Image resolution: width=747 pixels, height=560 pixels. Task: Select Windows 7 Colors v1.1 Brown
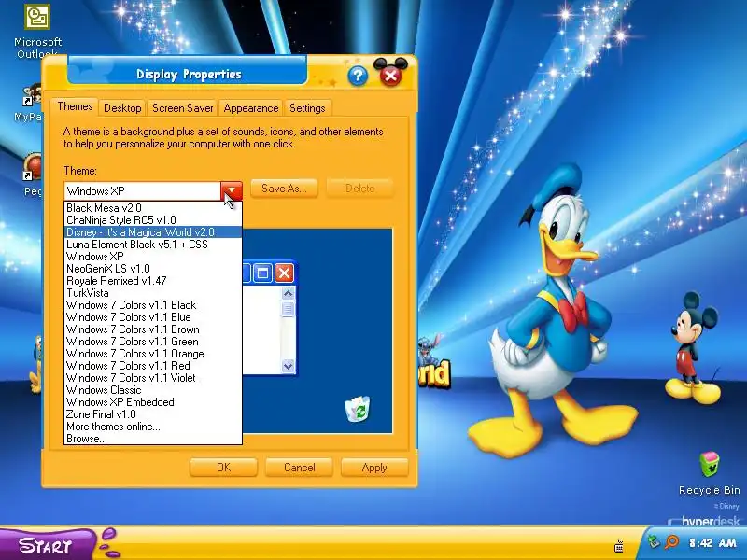pyautogui.click(x=153, y=329)
